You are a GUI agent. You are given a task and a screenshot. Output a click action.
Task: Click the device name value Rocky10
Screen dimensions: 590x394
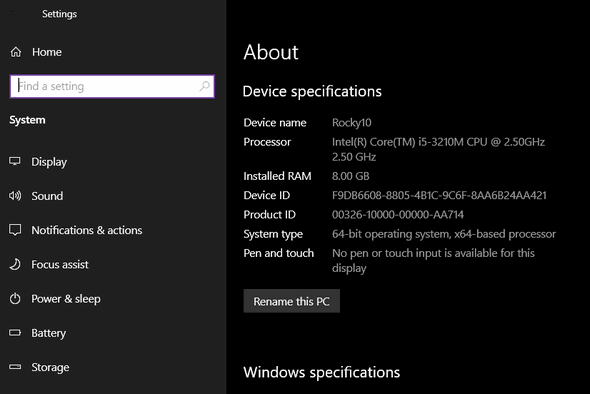351,123
